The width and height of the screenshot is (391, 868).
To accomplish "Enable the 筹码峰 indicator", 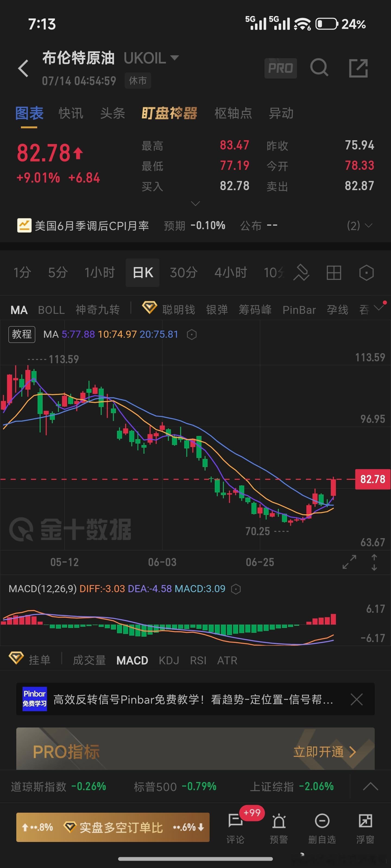I will [255, 310].
